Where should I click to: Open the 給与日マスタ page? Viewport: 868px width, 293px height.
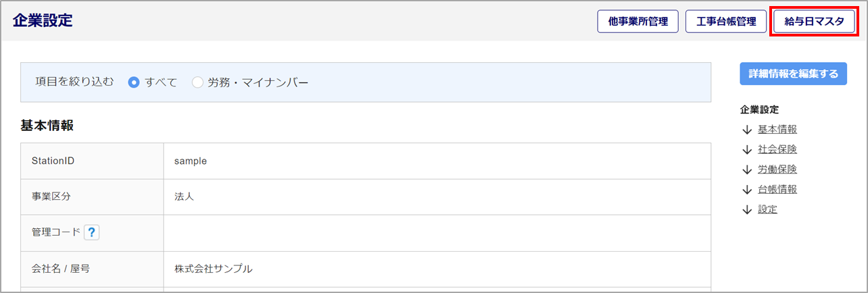[814, 21]
